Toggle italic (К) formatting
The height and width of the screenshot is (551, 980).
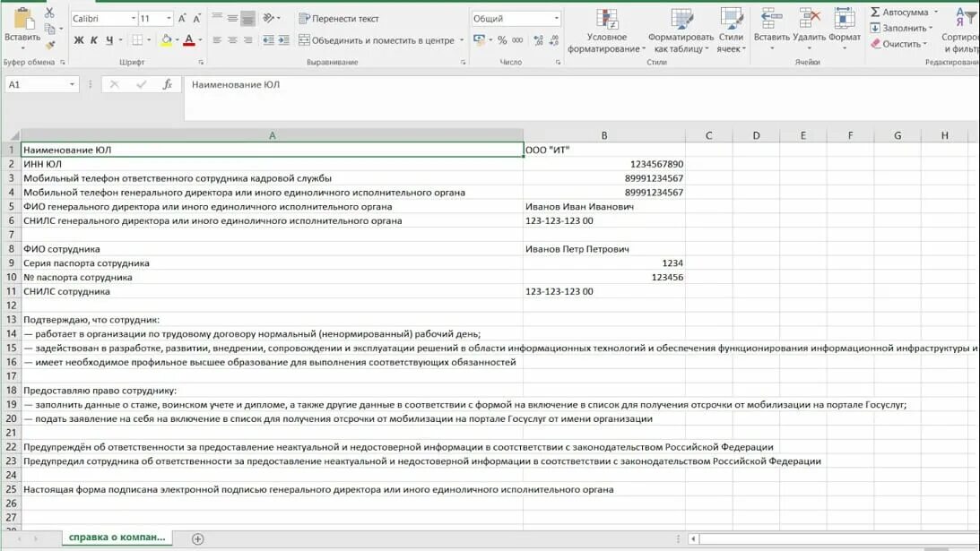(x=94, y=40)
